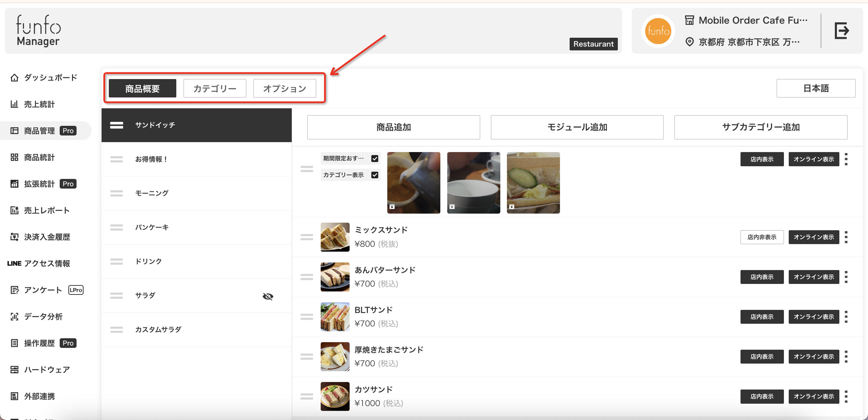Open the coffee pouring video thumbnail
The height and width of the screenshot is (420, 868).
coord(414,183)
